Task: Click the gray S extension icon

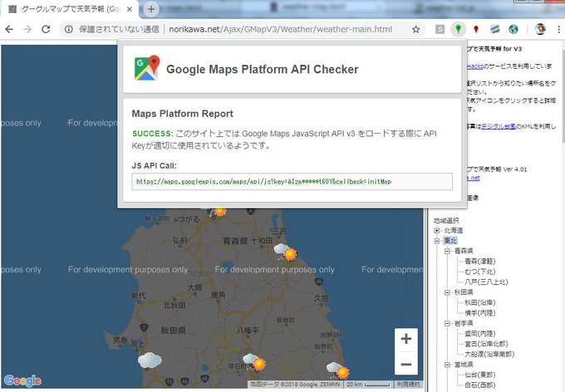Action: point(440,29)
